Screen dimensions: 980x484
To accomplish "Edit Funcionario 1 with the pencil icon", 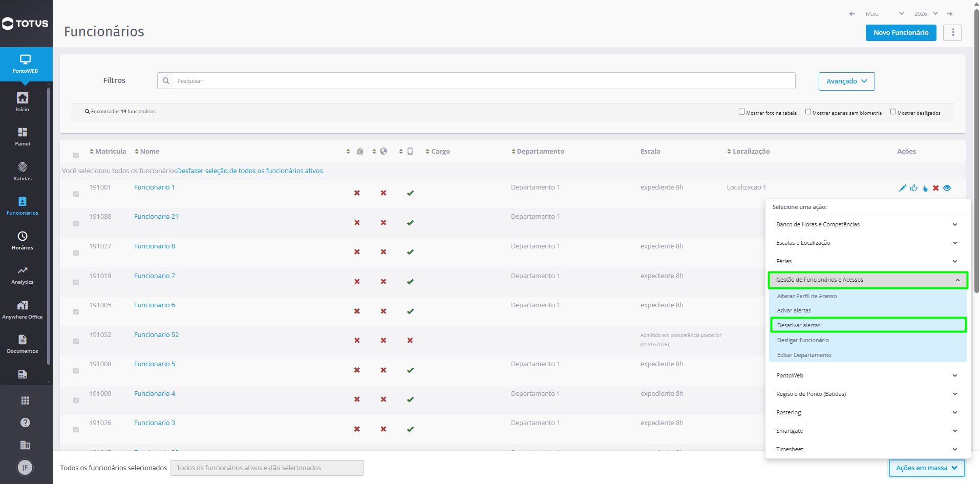I will pos(902,188).
